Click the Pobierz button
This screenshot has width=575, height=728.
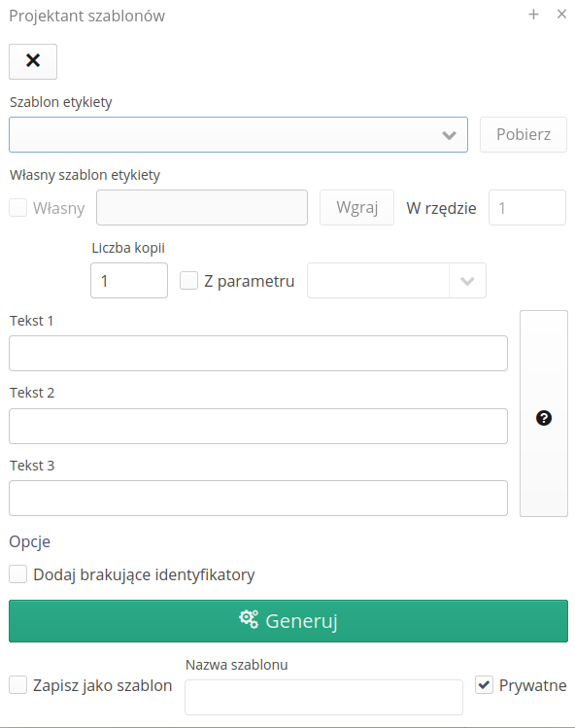[x=524, y=135]
